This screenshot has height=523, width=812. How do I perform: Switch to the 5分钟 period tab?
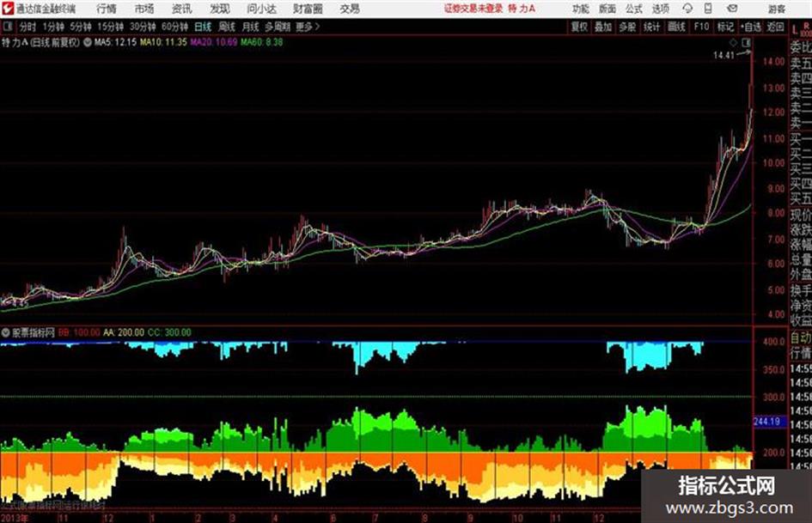81,27
